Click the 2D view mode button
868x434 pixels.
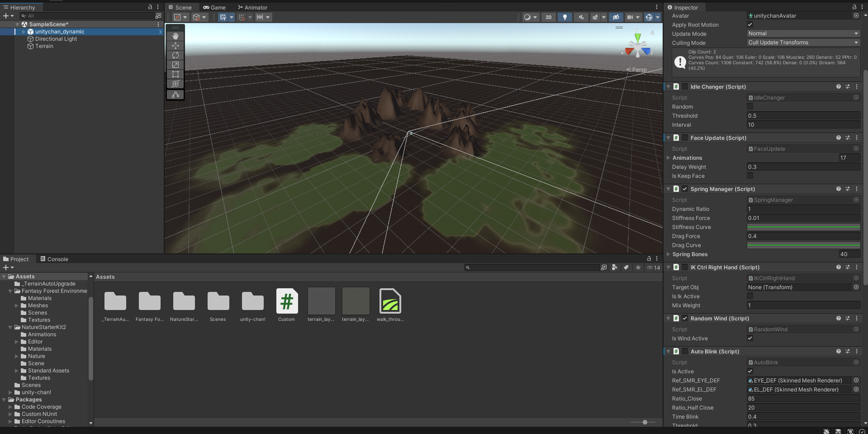(x=549, y=17)
